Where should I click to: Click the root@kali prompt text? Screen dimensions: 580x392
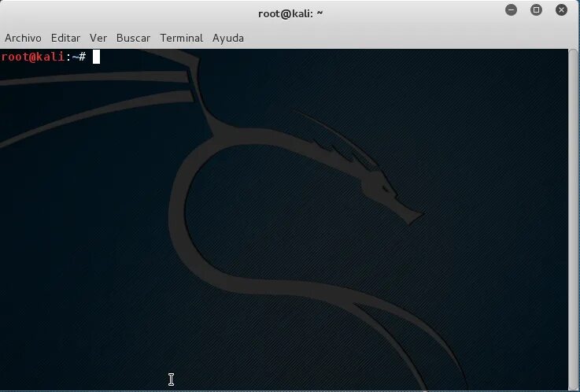(43, 57)
